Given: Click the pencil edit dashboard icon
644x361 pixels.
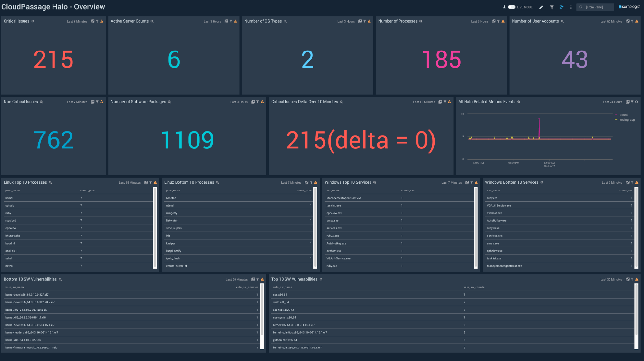Looking at the screenshot, I should [541, 7].
